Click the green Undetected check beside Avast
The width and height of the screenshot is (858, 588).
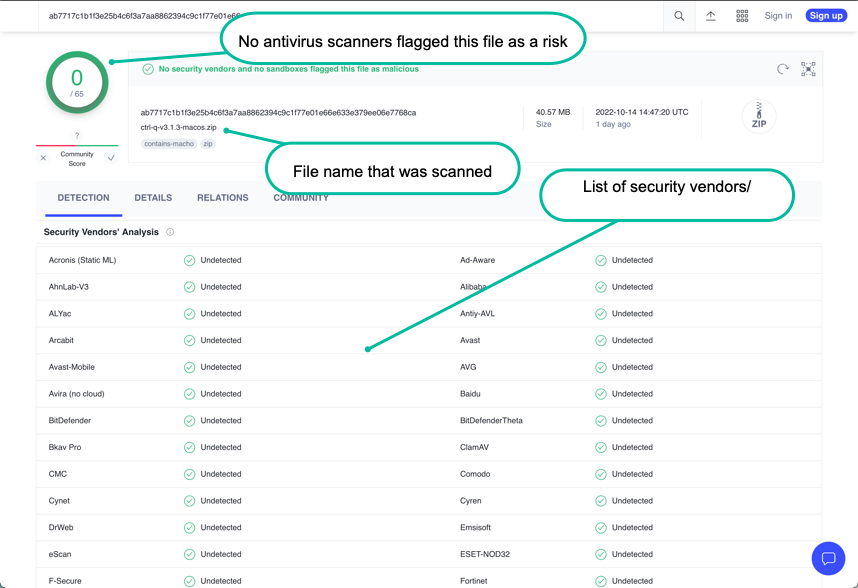pyautogui.click(x=602, y=340)
